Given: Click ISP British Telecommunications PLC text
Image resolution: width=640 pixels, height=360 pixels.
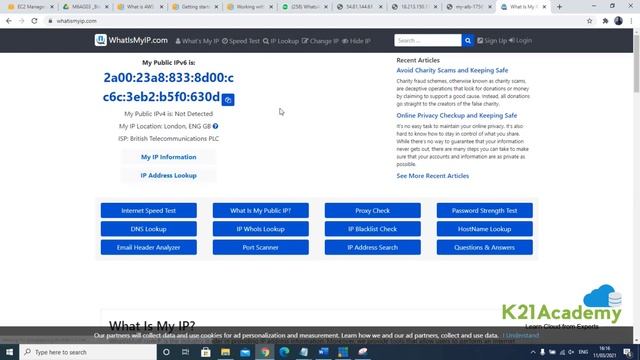Looking at the screenshot, I should click(x=169, y=139).
